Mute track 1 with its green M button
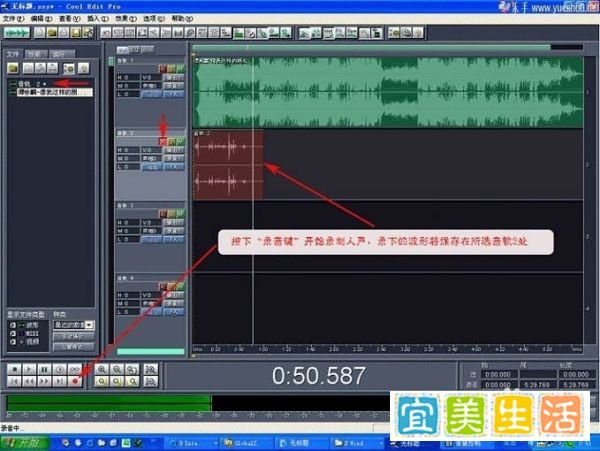Viewport: 600px width, 451px height. coord(180,69)
